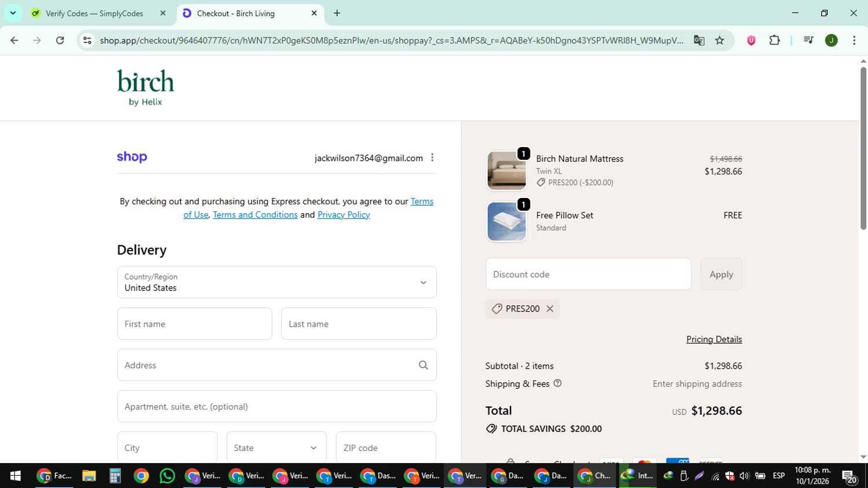Expand the State dropdown

pyautogui.click(x=277, y=447)
